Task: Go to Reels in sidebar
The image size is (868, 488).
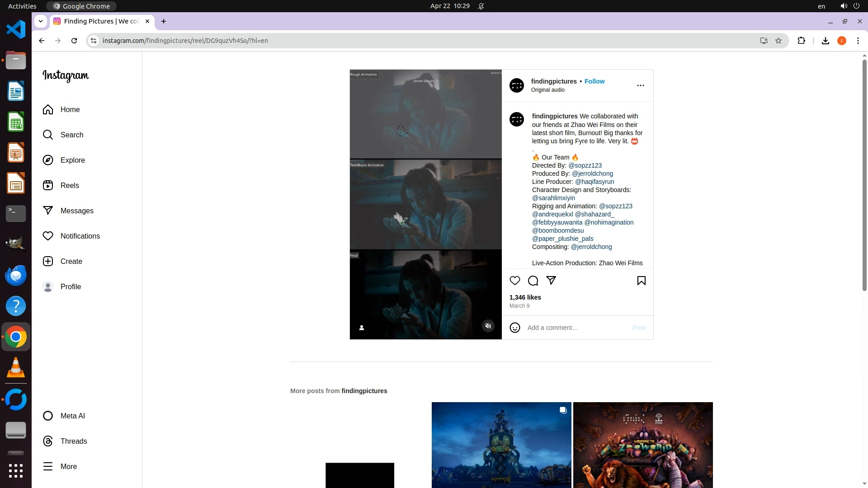Action: point(70,185)
